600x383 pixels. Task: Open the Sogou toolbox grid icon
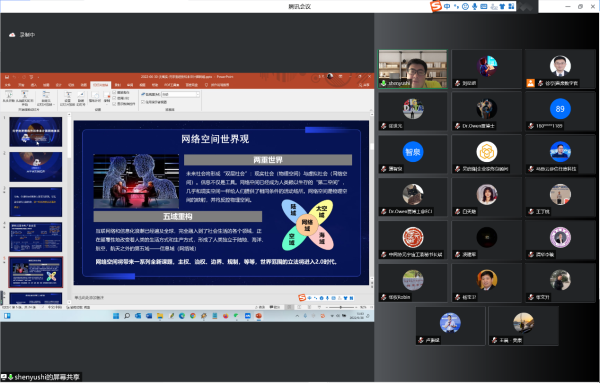pyautogui.click(x=512, y=6)
